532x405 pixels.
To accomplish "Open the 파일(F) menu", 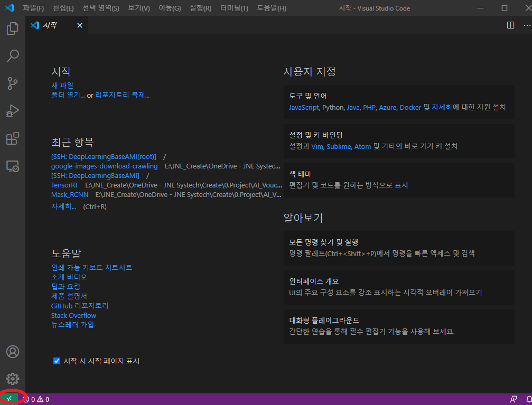I will click(x=33, y=8).
